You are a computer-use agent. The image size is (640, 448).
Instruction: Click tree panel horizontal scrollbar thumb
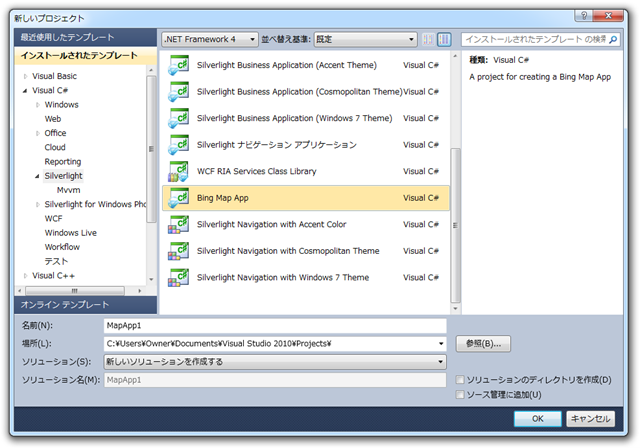tap(75, 291)
